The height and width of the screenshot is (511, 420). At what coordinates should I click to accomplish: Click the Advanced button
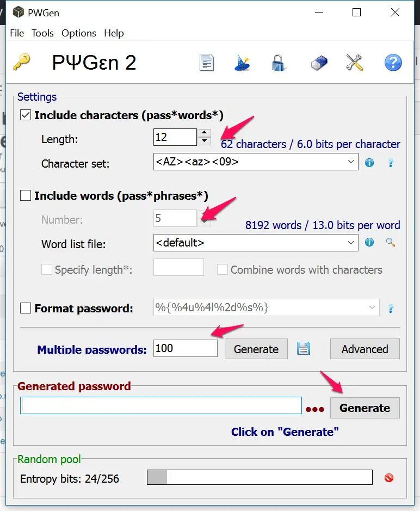(365, 349)
